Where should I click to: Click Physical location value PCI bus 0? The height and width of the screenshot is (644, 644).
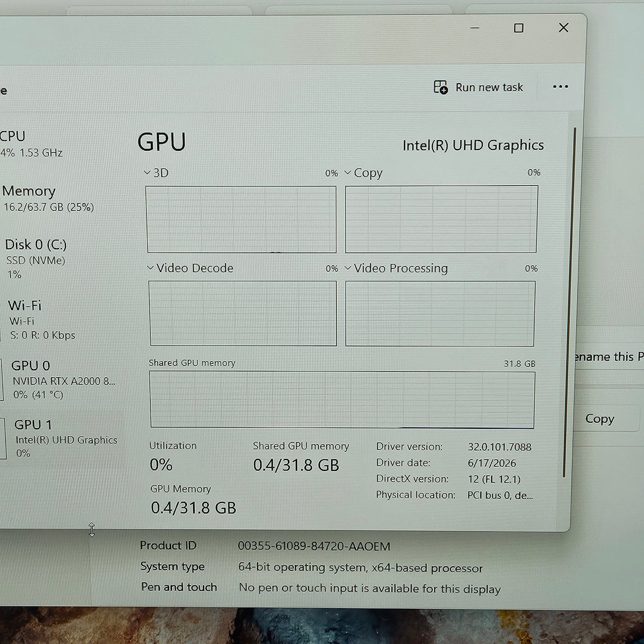500,495
